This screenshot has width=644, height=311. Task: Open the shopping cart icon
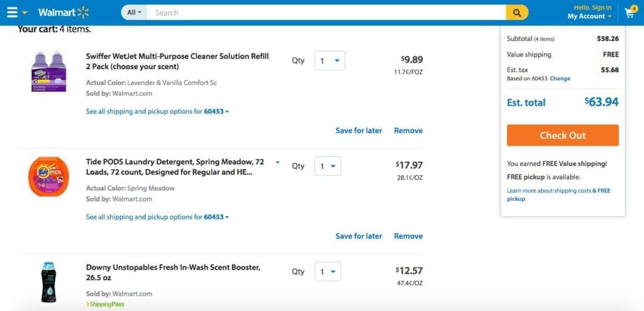tap(630, 13)
